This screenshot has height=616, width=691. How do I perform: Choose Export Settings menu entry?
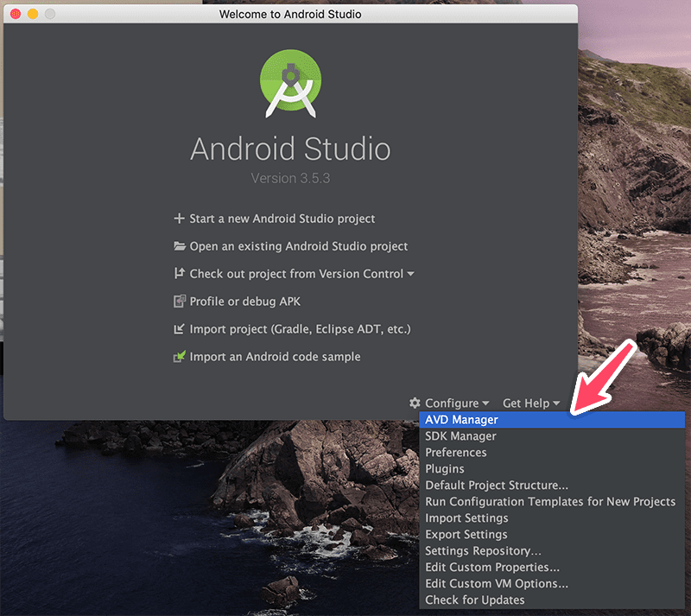coord(552,535)
